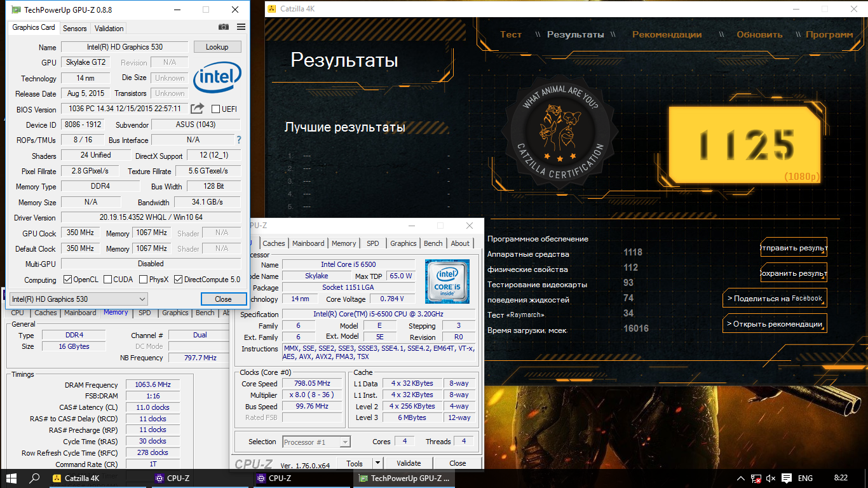This screenshot has width=868, height=488.
Task: Click the Catzilla 4K title bar icon
Action: 271,9
